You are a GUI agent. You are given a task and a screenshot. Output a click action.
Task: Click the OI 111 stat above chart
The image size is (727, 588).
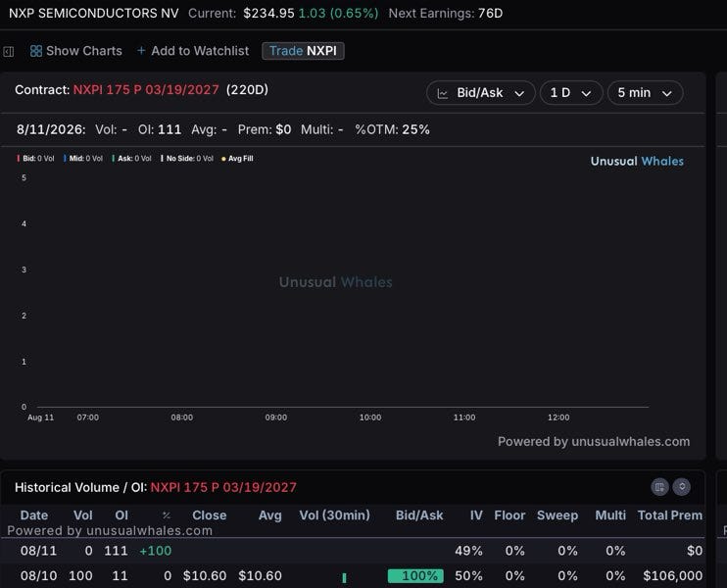click(160, 129)
